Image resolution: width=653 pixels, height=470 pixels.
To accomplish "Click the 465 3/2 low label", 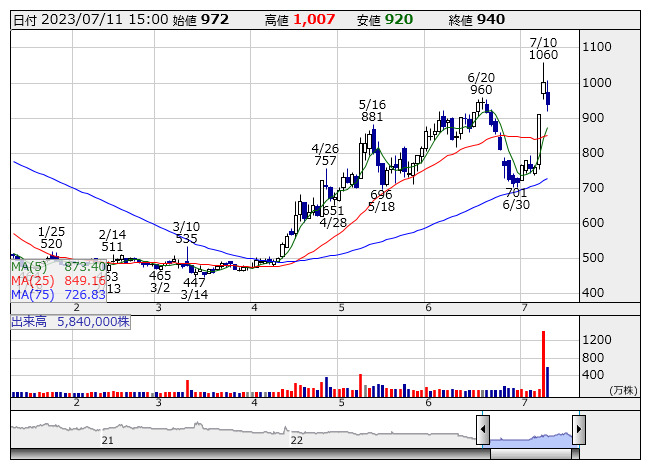I will tap(160, 281).
